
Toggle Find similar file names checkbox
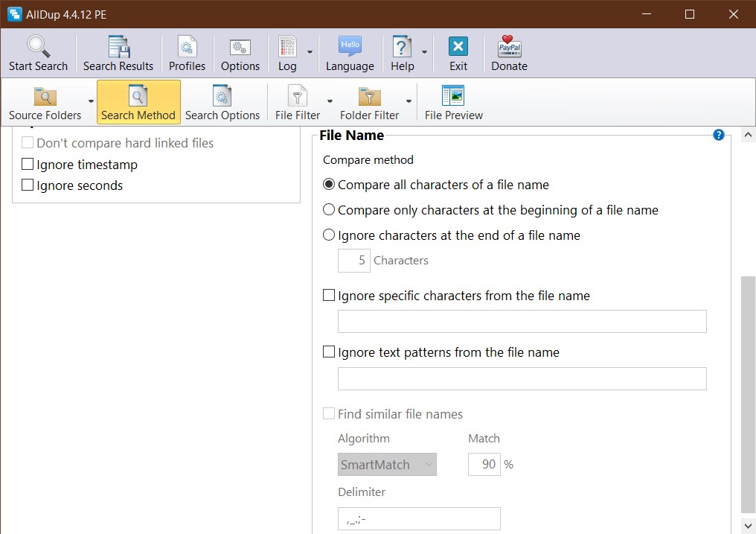tap(329, 413)
